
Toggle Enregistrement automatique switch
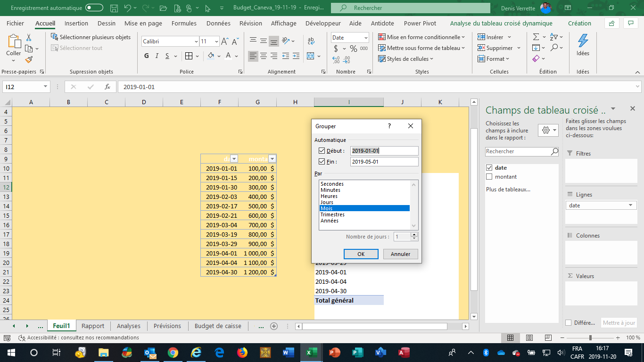(x=94, y=8)
